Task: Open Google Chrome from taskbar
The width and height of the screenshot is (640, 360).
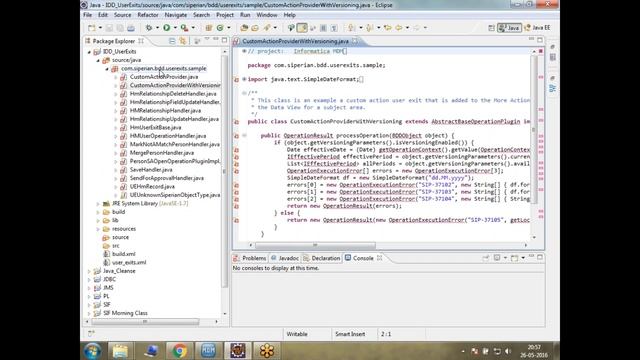Action: coord(179,351)
